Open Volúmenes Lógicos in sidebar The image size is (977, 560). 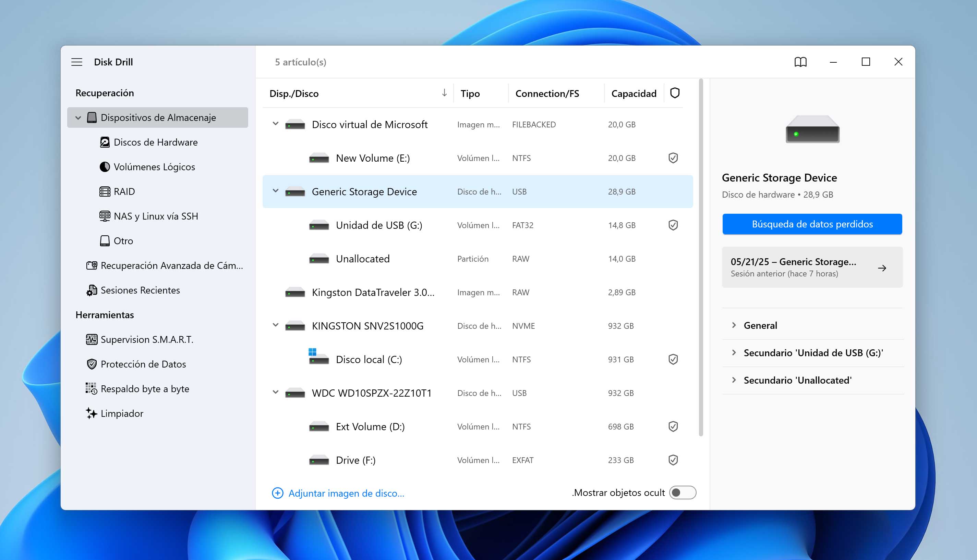158,167
